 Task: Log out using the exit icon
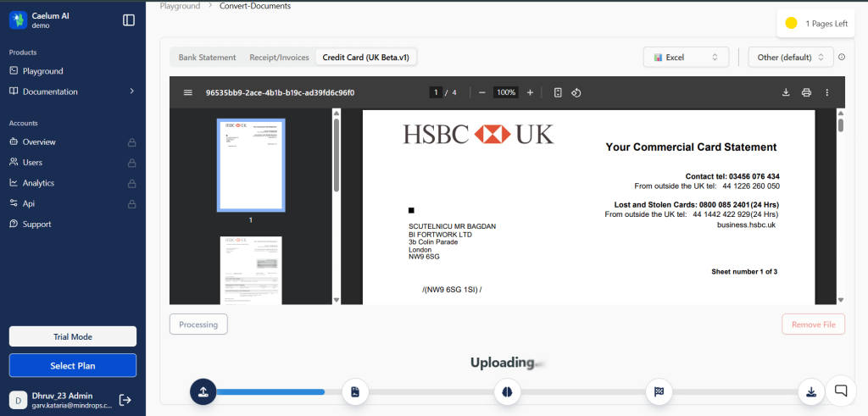click(x=125, y=399)
